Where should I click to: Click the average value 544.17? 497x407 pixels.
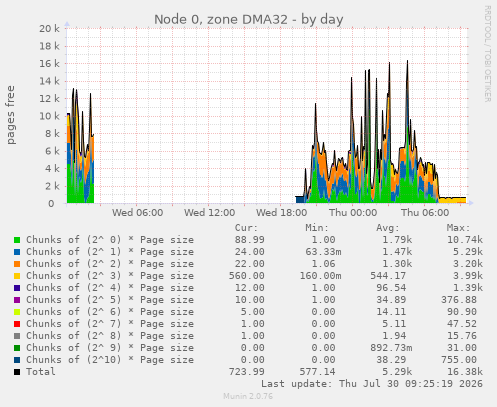coord(388,276)
